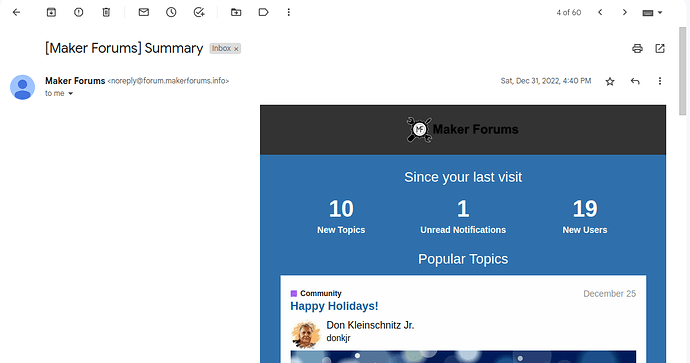Move email to folder
This screenshot has width=690, height=363.
(x=236, y=12)
